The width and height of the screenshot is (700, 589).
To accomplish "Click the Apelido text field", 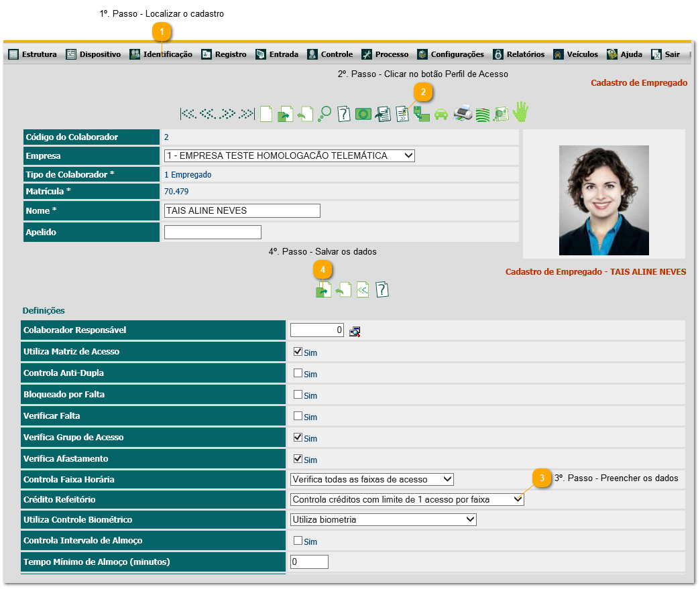I will coord(212,233).
